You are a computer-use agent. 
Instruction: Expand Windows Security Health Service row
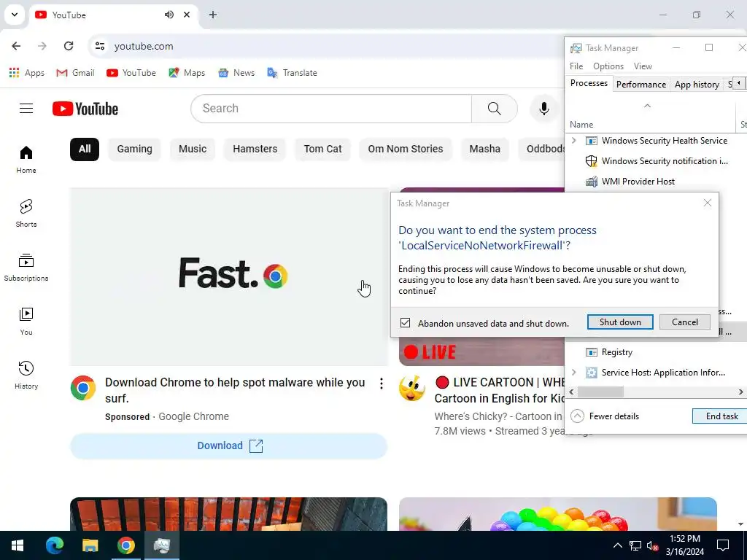(x=574, y=141)
